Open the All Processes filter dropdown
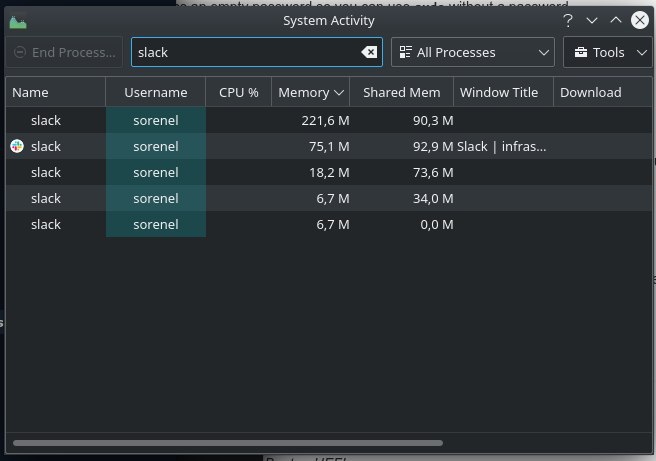 pyautogui.click(x=473, y=52)
